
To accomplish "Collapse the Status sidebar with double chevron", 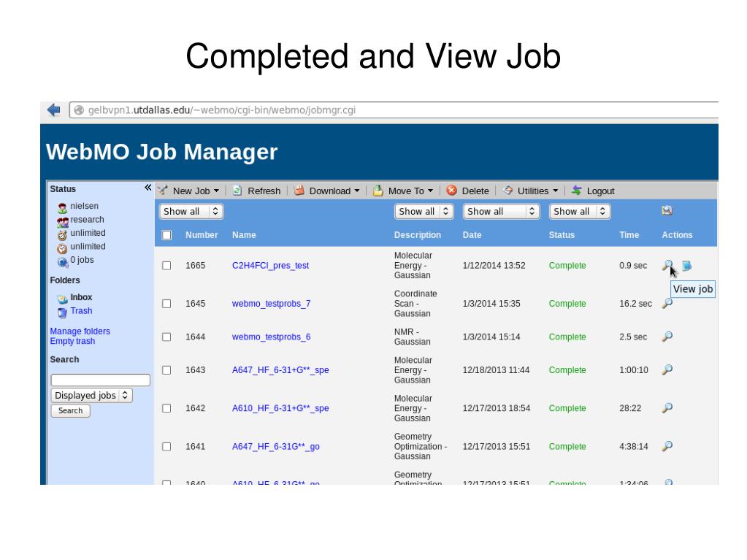I will [x=148, y=188].
